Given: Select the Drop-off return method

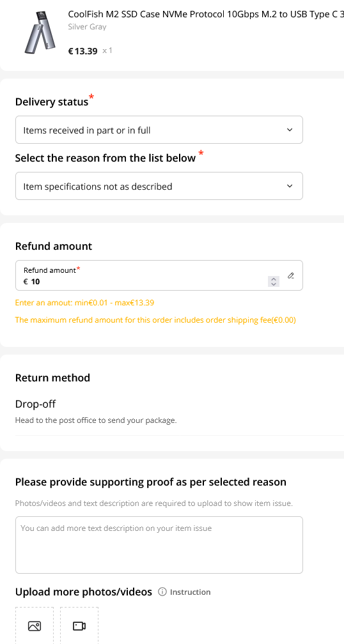Looking at the screenshot, I should (35, 404).
